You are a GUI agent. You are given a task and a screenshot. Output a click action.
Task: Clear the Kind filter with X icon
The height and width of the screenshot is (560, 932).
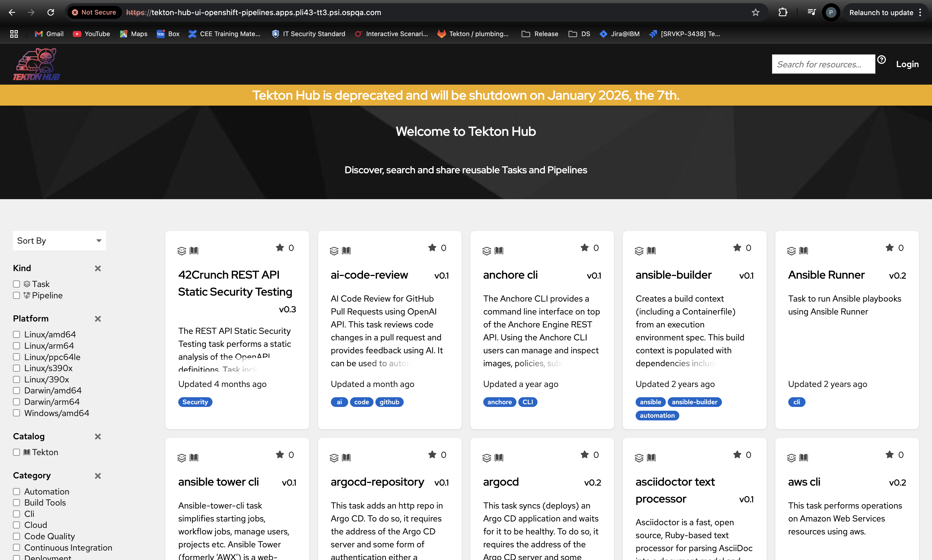click(x=98, y=268)
